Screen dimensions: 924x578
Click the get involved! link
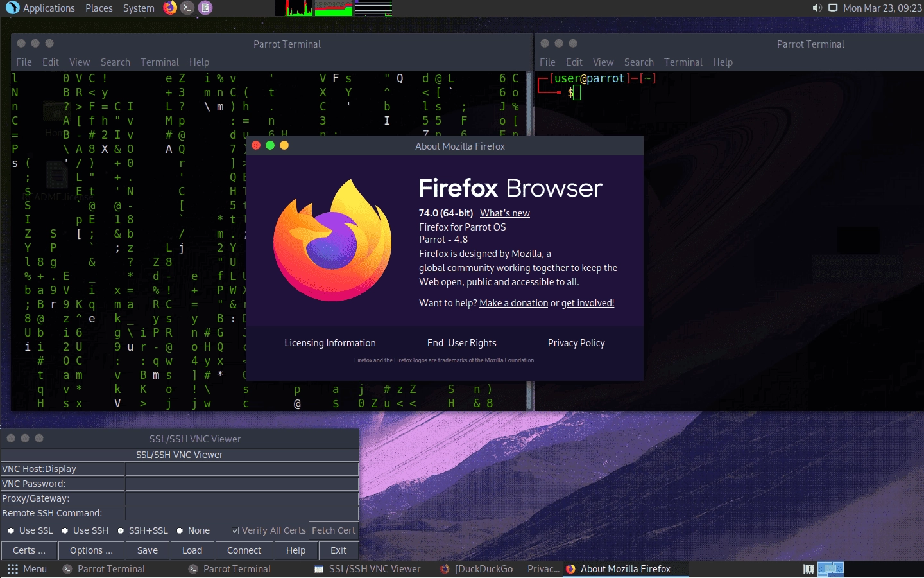click(588, 303)
